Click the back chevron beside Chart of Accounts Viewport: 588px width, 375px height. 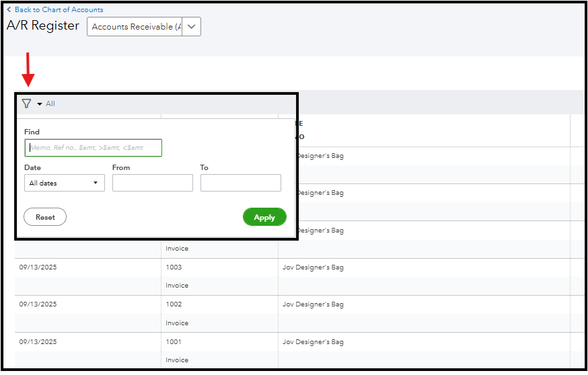click(9, 9)
